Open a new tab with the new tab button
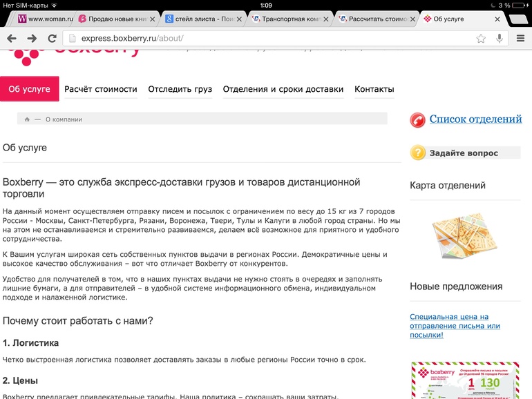 (x=519, y=19)
